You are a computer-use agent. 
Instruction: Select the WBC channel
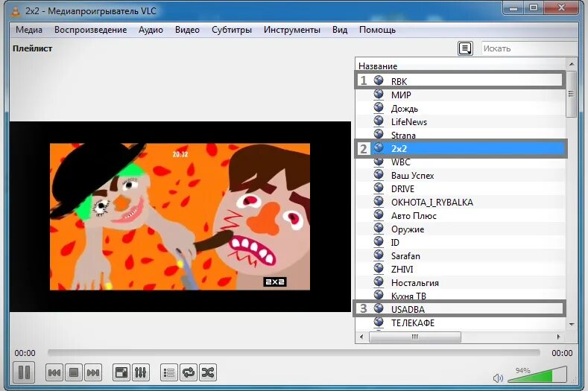click(x=461, y=162)
